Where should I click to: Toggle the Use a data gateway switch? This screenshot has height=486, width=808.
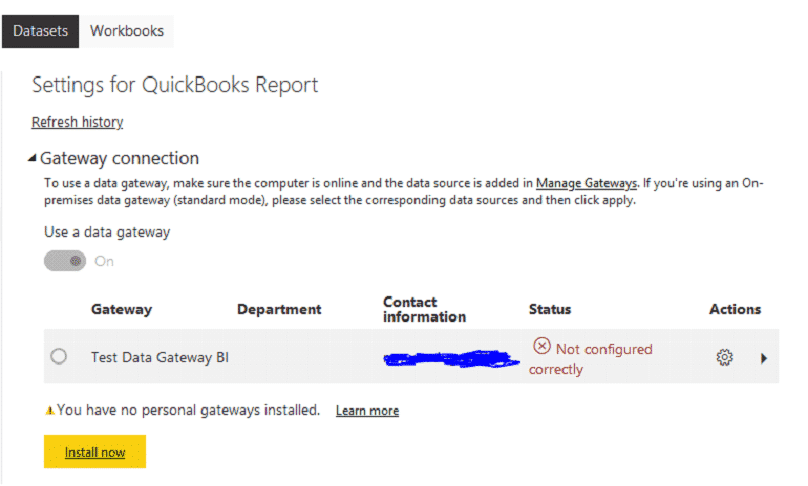click(x=65, y=261)
